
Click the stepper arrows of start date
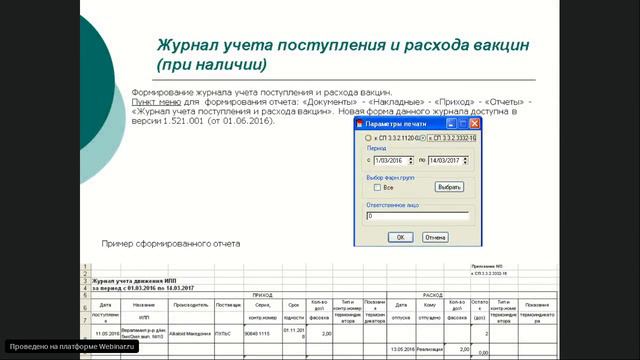pyautogui.click(x=411, y=160)
